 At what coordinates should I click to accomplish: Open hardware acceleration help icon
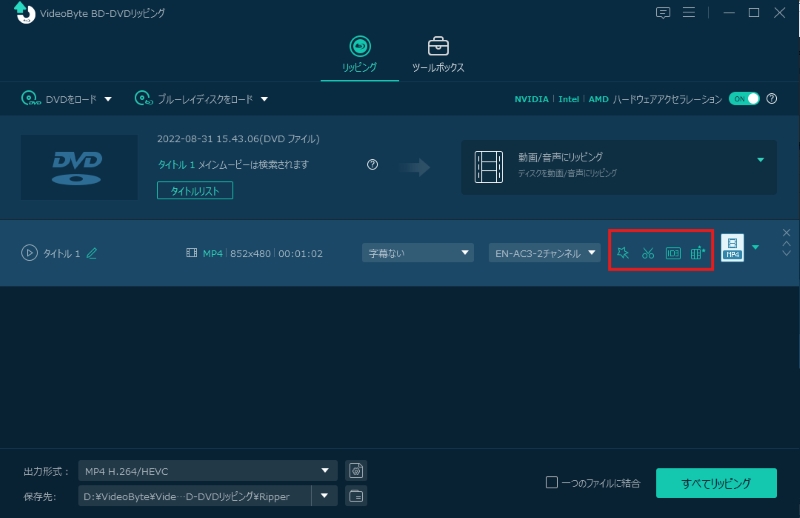[x=771, y=98]
